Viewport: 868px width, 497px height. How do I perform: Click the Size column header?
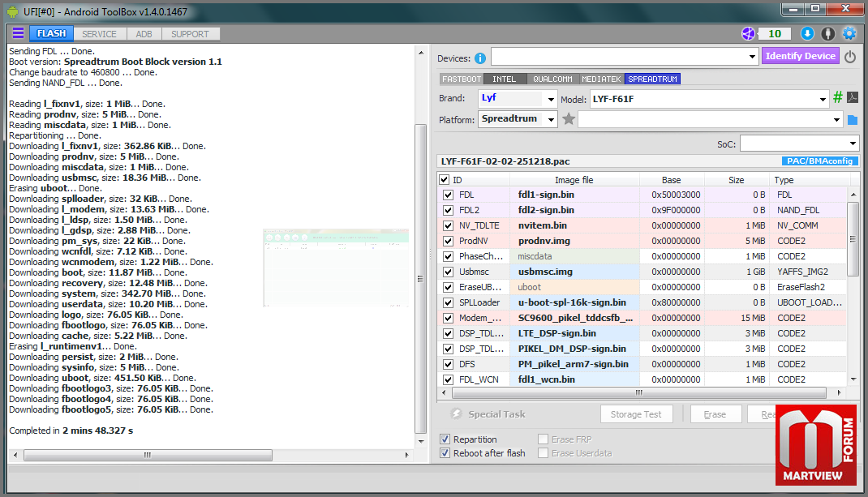coord(737,180)
